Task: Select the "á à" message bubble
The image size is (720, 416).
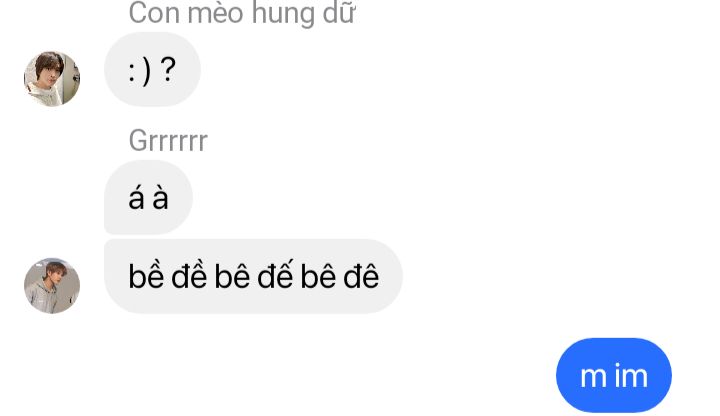Action: (x=148, y=197)
